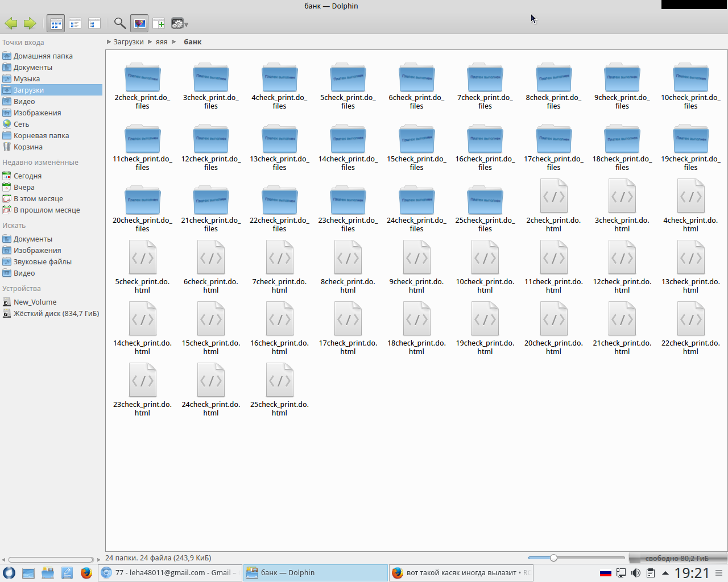Expand the arrow after Загрузки breadcrumb
This screenshot has height=582, width=728.
150,42
